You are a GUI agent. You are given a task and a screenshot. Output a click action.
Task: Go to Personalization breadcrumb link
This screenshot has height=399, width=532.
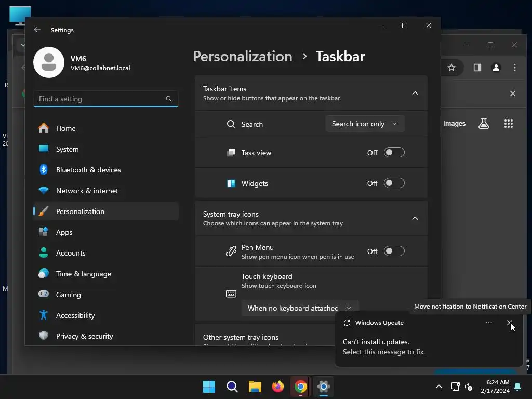point(242,56)
